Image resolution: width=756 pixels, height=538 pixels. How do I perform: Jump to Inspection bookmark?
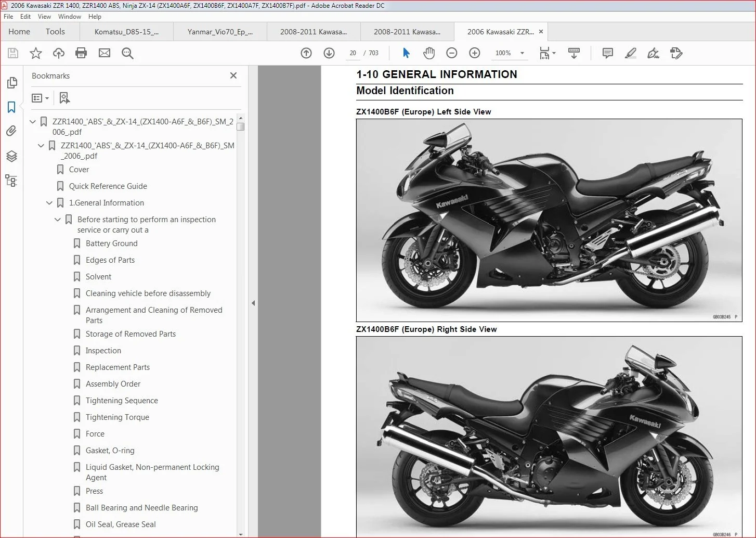click(x=103, y=351)
